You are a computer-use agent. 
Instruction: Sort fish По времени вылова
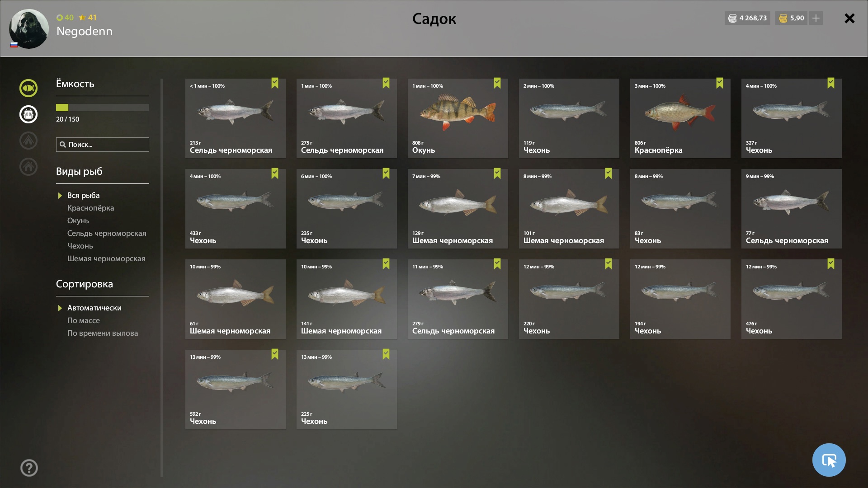pyautogui.click(x=103, y=333)
